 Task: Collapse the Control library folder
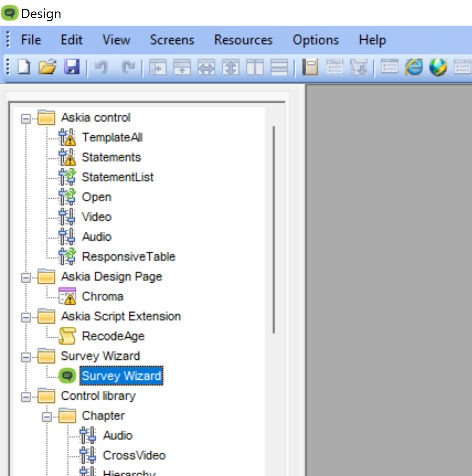(x=26, y=397)
